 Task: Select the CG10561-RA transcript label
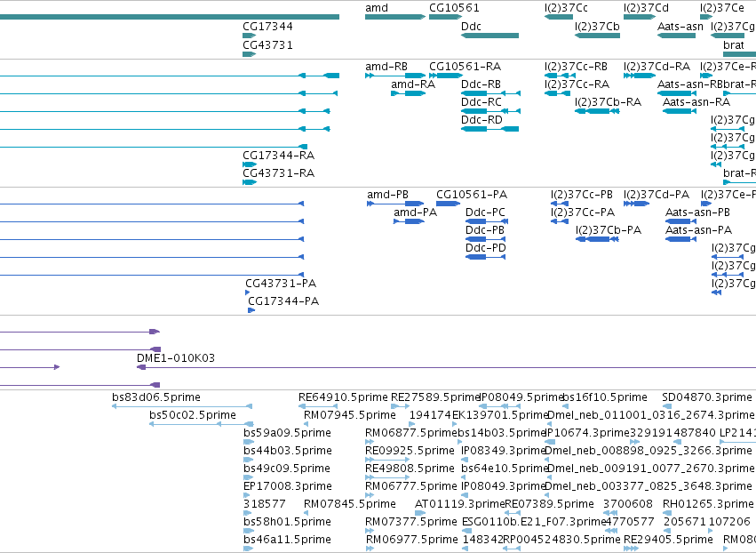click(466, 67)
